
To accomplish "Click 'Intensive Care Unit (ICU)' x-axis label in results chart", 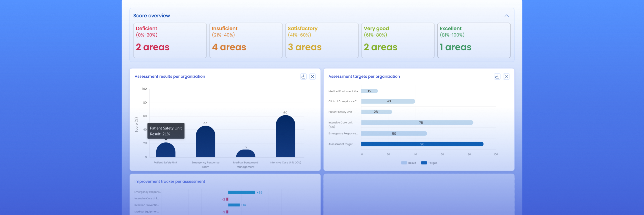I will click(x=285, y=162).
